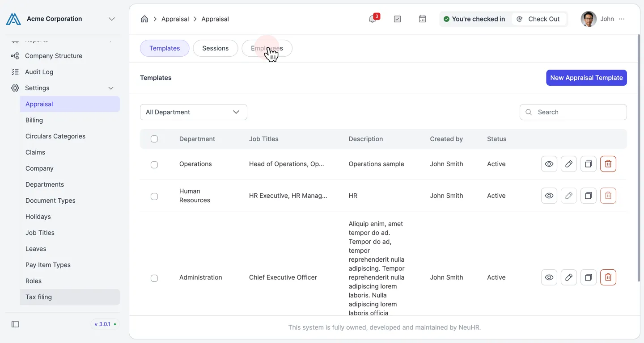Click the Settings gear icon in sidebar

point(15,88)
